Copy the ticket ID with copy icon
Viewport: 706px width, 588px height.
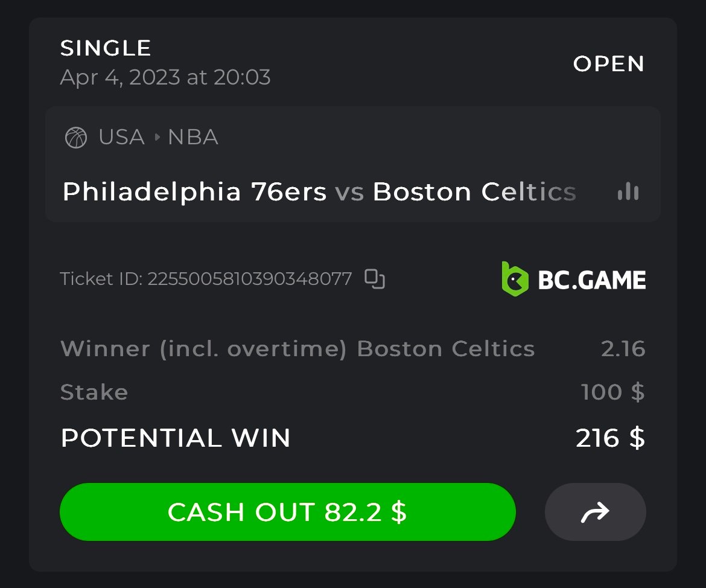coord(375,279)
